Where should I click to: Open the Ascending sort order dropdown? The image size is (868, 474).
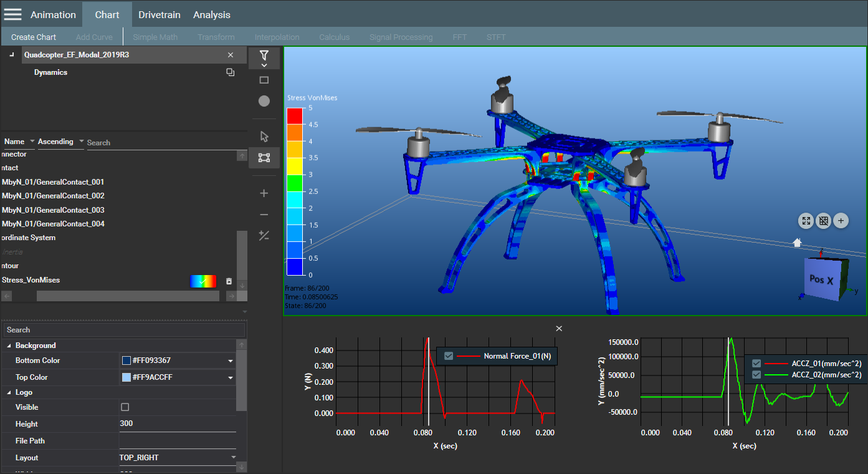[x=60, y=142]
